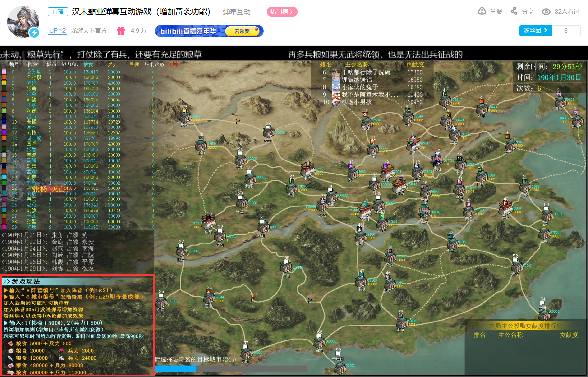588x377 pixels.
Task: Click the 弹幕互动 category tag
Action: tap(240, 12)
